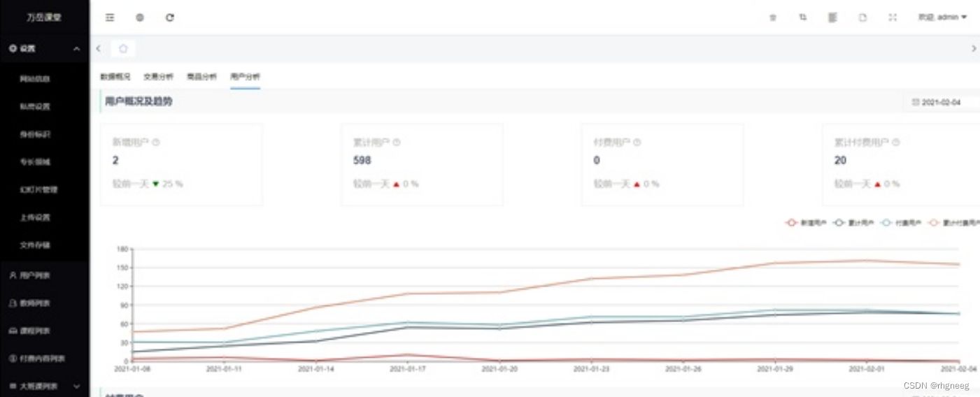
Task: Open the second item under 网站信息
Action: click(35, 106)
